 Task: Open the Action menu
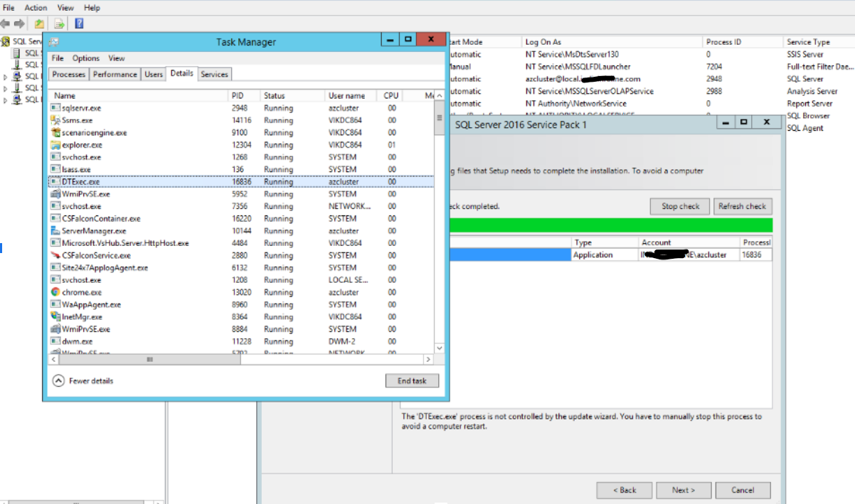pyautogui.click(x=36, y=7)
